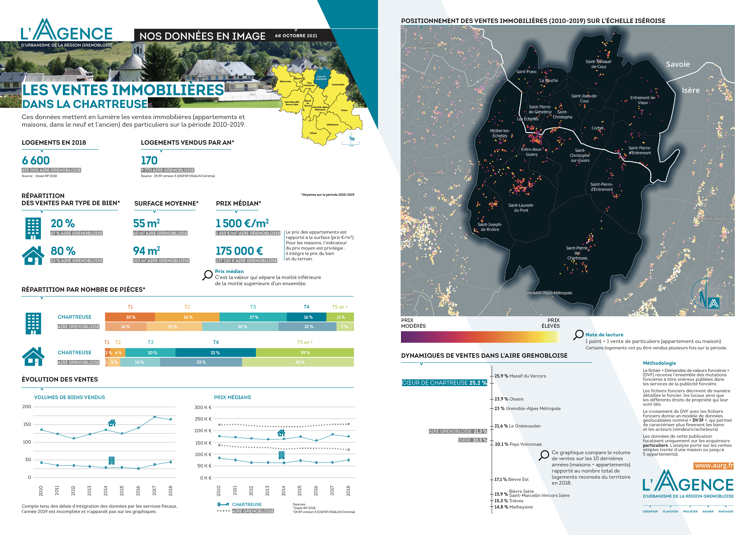Click the 170 logements vendus figure

tap(149, 160)
